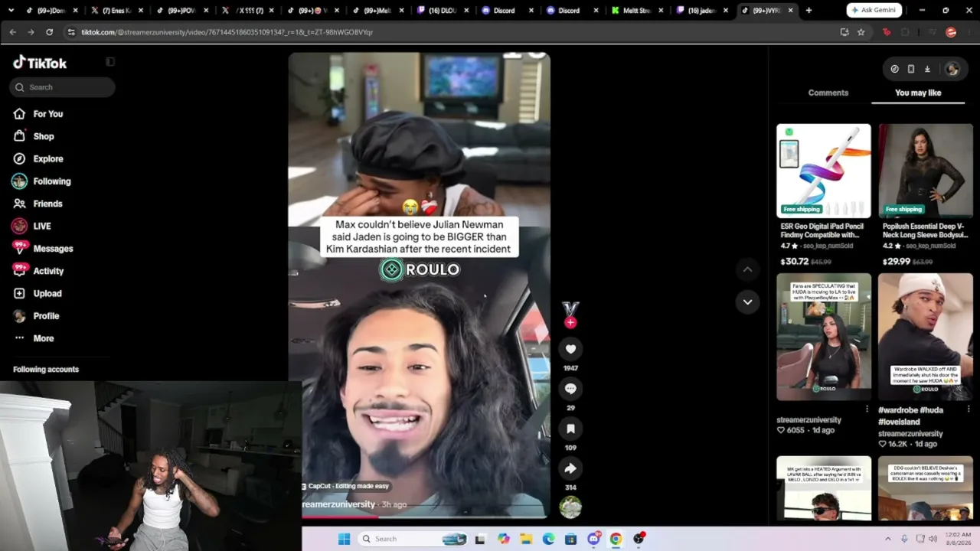980x551 pixels.
Task: Open options for the Wardrobe video card
Action: tap(969, 409)
